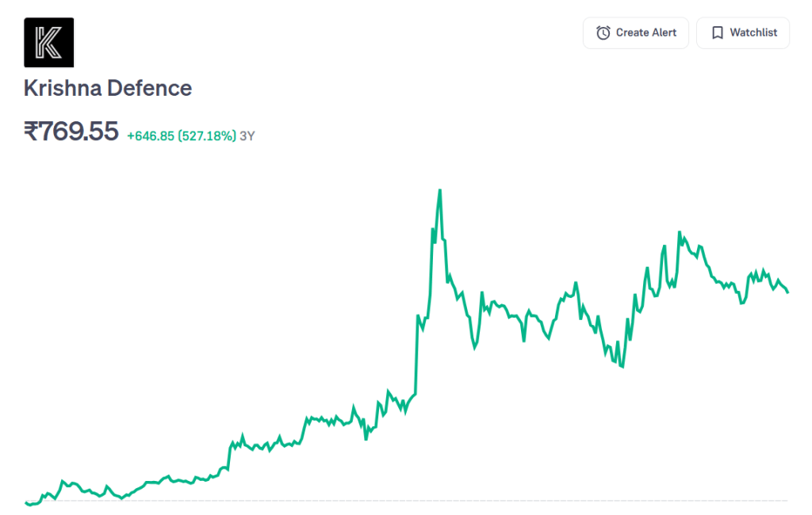Click the tallest peak right of the all-time high

coord(680,233)
